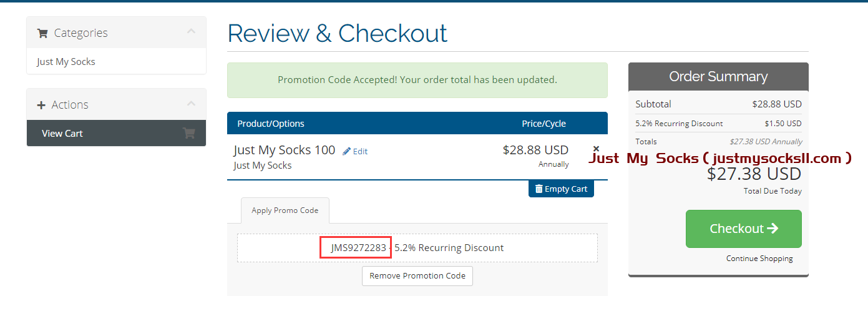868x326 pixels.
Task: Click the shopping cart icon beside Categories
Action: (x=42, y=33)
